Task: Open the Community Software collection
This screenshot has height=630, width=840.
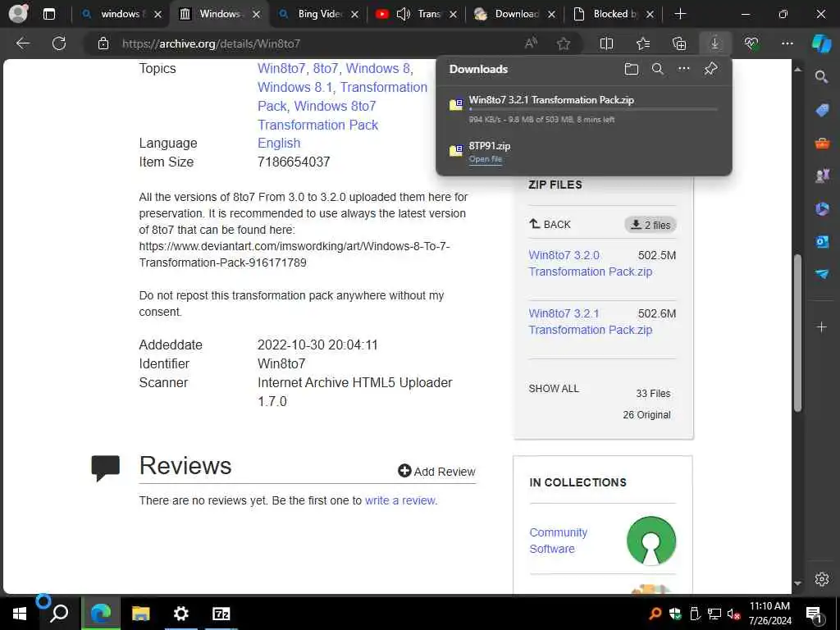Action: (558, 541)
